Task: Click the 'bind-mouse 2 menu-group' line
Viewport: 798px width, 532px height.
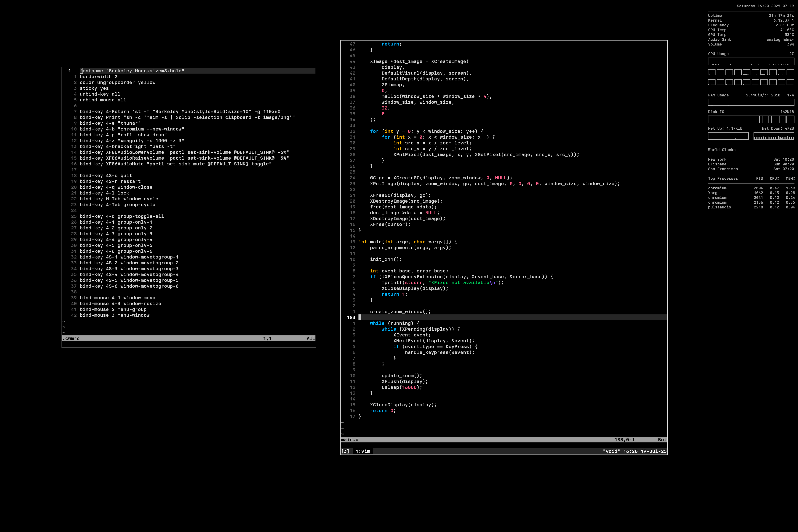Action: [113, 309]
